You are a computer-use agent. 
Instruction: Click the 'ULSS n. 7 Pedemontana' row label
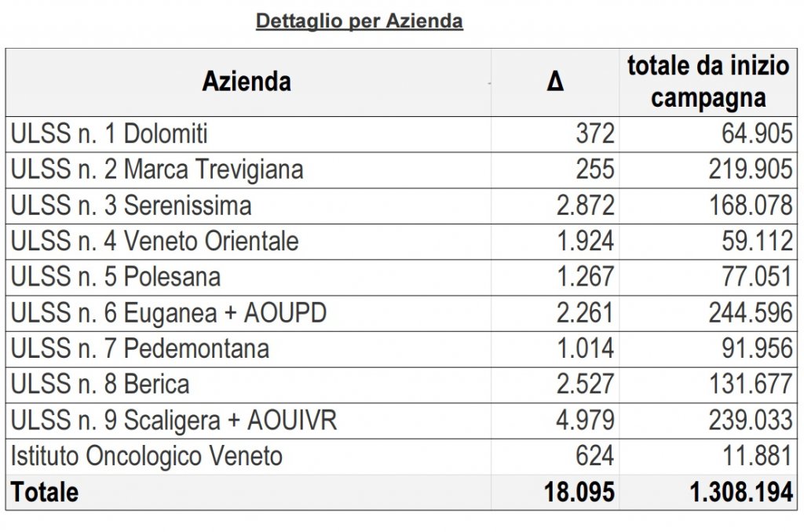click(x=140, y=348)
